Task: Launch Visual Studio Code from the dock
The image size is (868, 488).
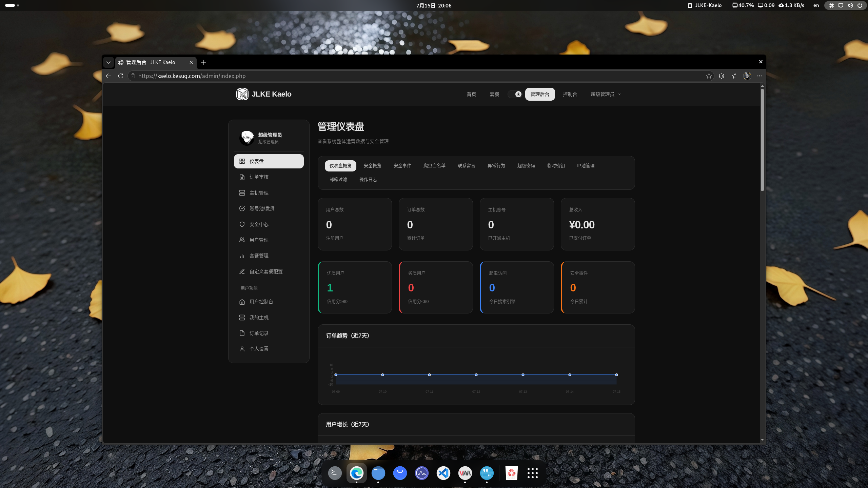Action: point(443,473)
